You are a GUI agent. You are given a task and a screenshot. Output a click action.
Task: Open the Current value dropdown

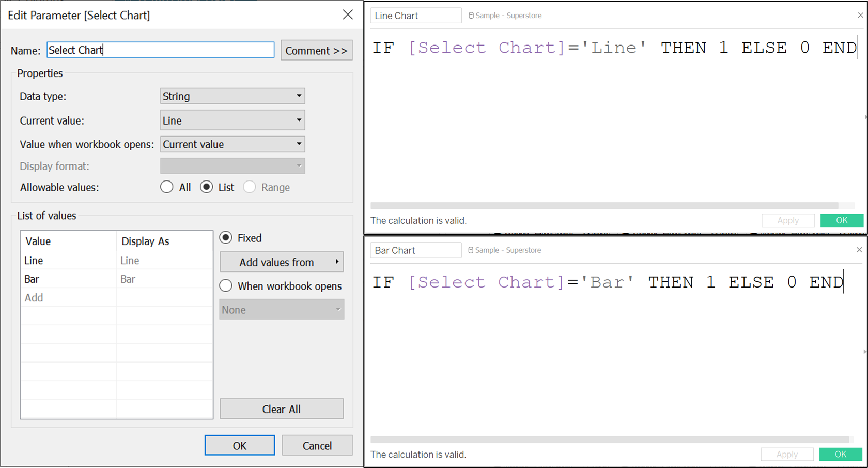(x=233, y=120)
